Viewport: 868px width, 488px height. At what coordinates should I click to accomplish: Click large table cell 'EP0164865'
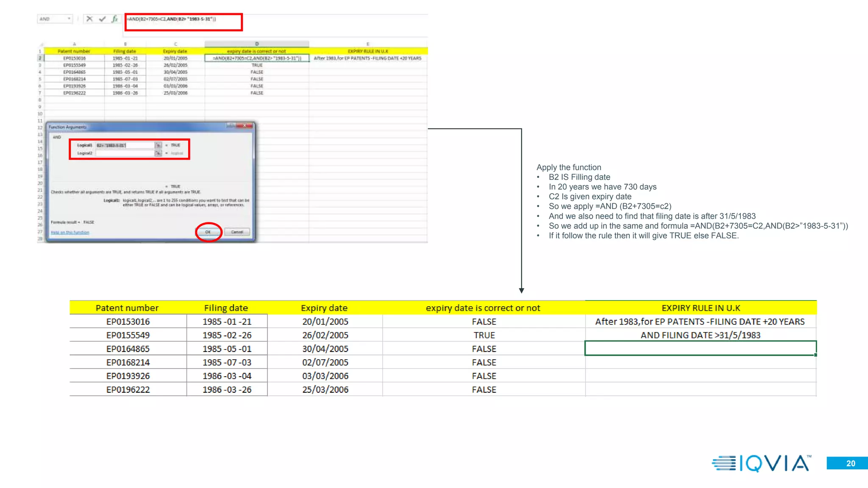[x=128, y=349]
